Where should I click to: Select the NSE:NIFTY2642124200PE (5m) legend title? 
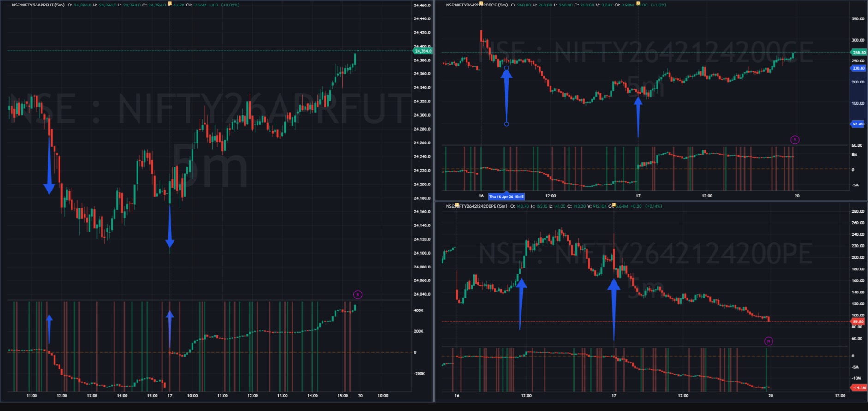tap(477, 206)
